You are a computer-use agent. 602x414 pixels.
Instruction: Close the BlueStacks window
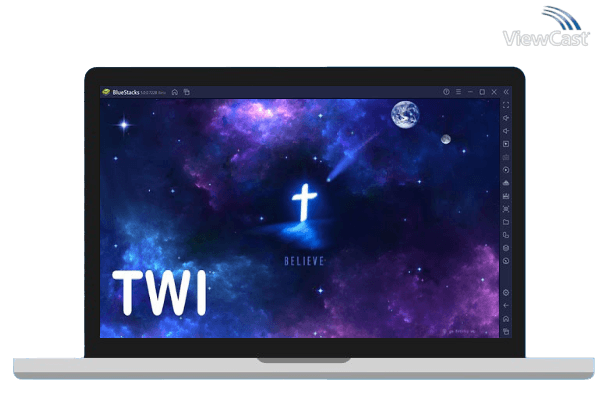coord(494,92)
